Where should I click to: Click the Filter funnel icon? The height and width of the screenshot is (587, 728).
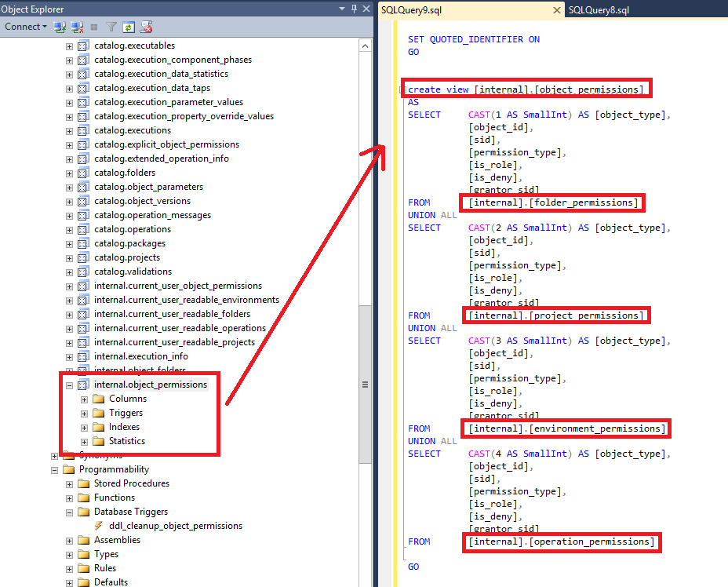[x=111, y=27]
